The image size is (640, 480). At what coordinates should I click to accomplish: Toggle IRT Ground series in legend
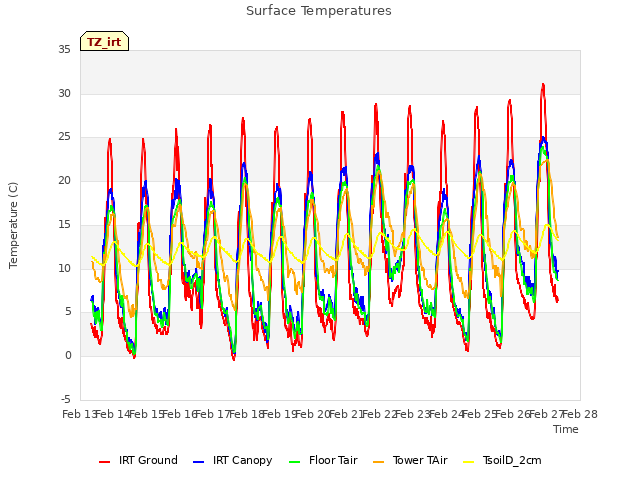click(x=138, y=460)
